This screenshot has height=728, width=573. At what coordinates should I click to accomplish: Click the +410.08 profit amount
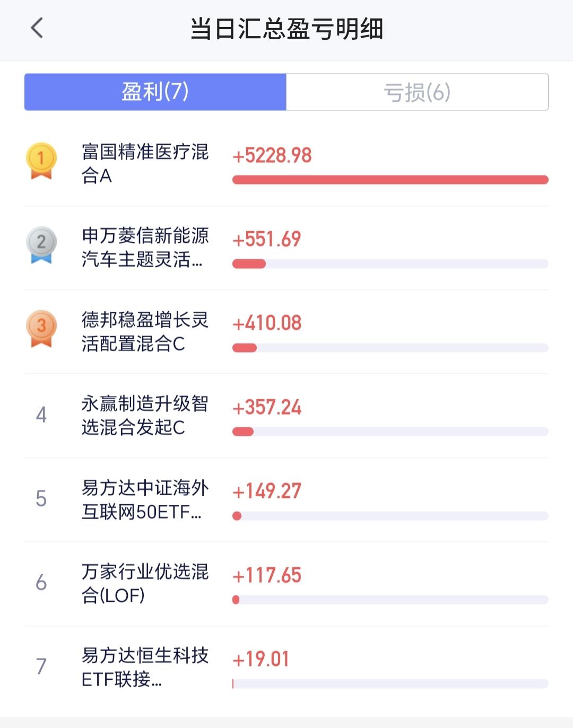coord(267,323)
